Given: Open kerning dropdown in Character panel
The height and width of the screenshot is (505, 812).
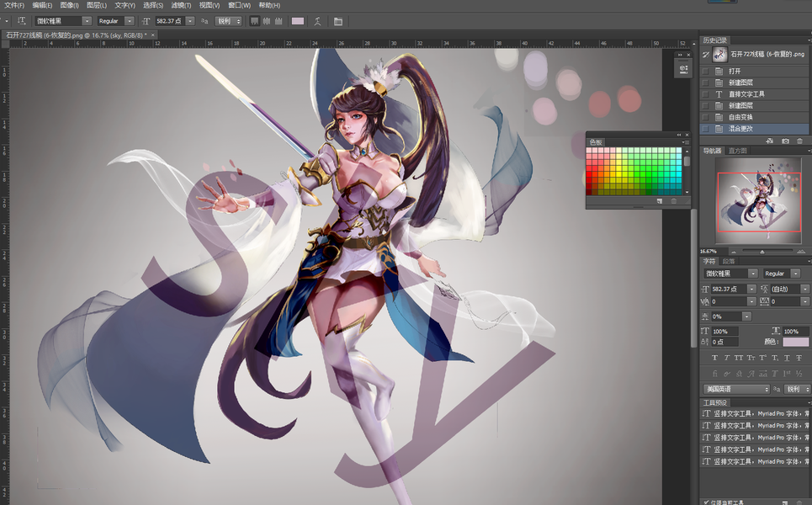Looking at the screenshot, I should pyautogui.click(x=751, y=301).
